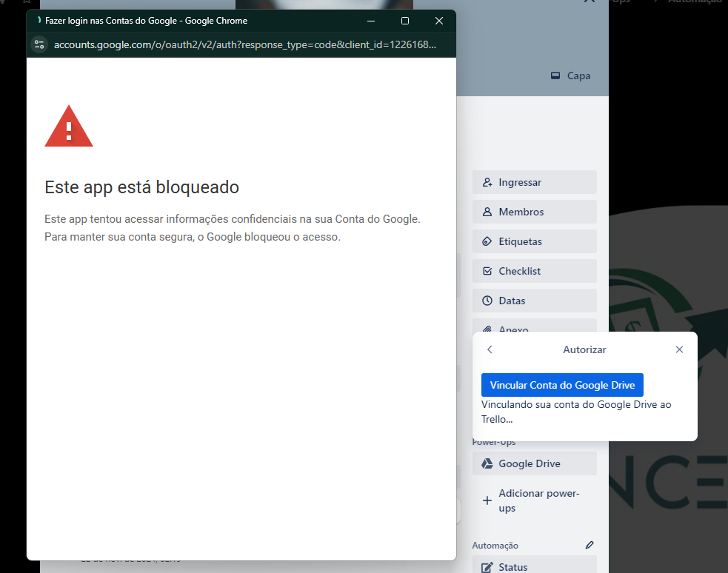The image size is (728, 573).
Task: Click the accounts.google.com URL in the address bar
Action: 244,44
